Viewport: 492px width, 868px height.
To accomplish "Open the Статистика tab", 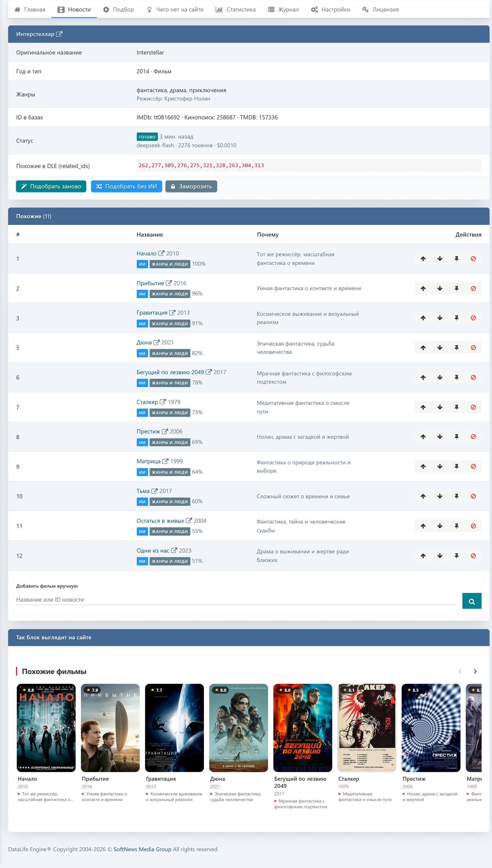I will [x=236, y=10].
